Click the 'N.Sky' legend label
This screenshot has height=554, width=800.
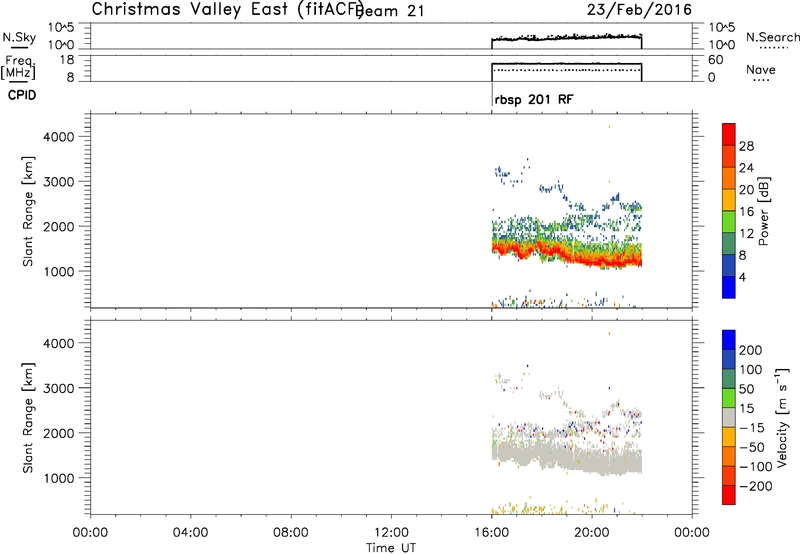tap(19, 37)
